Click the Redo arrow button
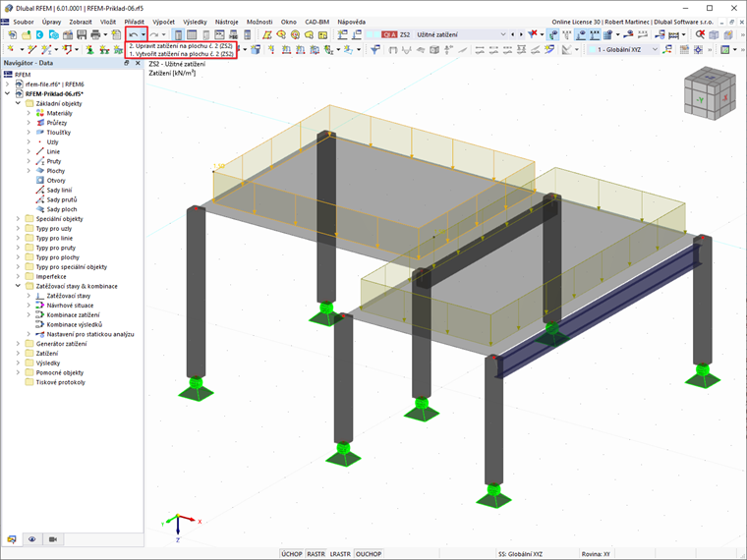This screenshot has width=747, height=560. coord(154,34)
